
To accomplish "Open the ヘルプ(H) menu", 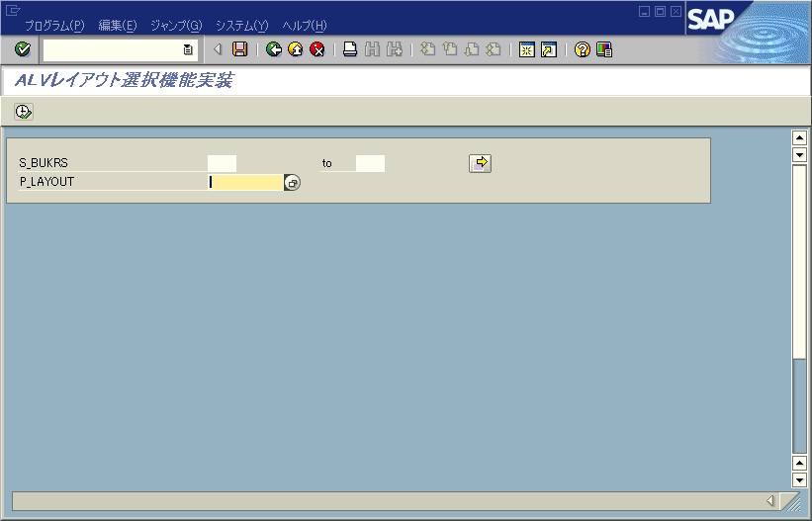I will [x=305, y=26].
